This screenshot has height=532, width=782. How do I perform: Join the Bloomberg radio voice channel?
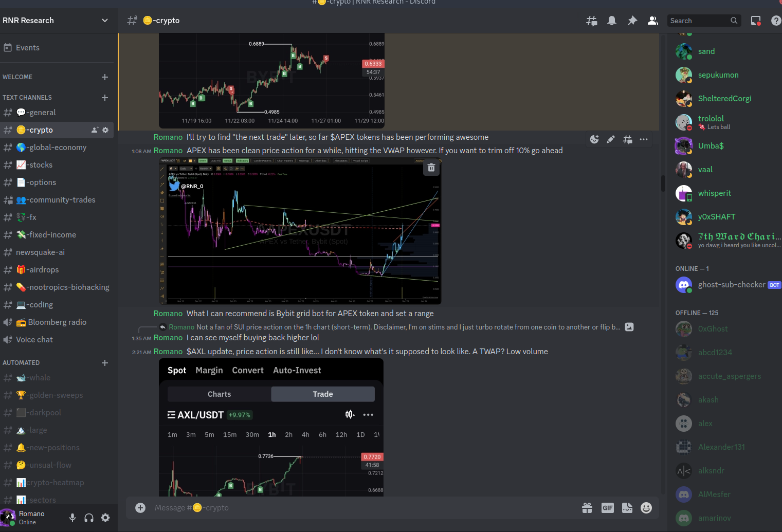point(57,322)
